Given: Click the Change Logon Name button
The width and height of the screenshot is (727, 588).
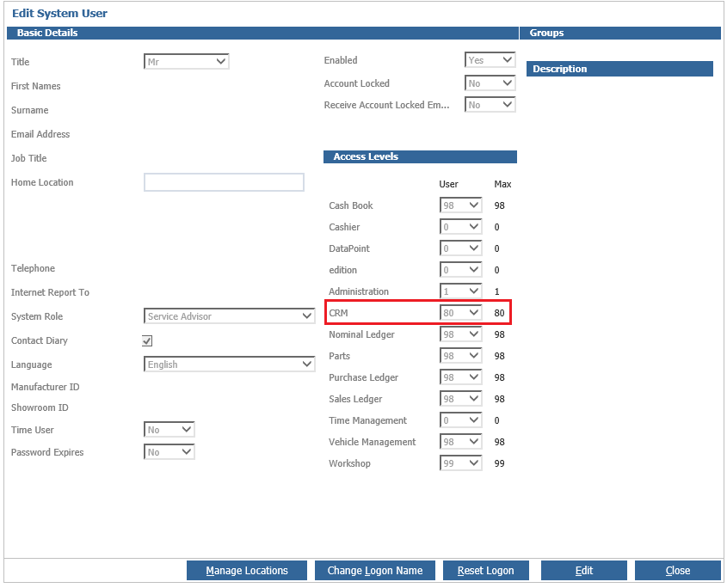Looking at the screenshot, I should click(374, 571).
